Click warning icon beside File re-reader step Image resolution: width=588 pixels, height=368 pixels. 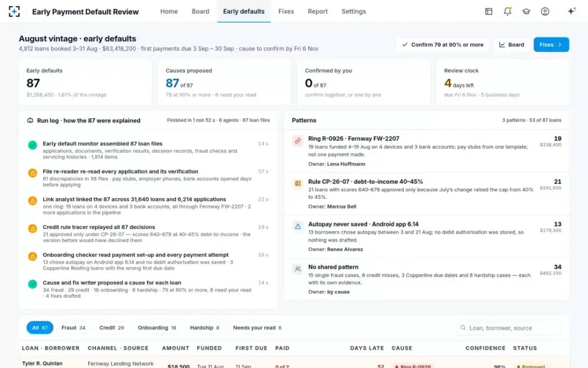click(32, 173)
